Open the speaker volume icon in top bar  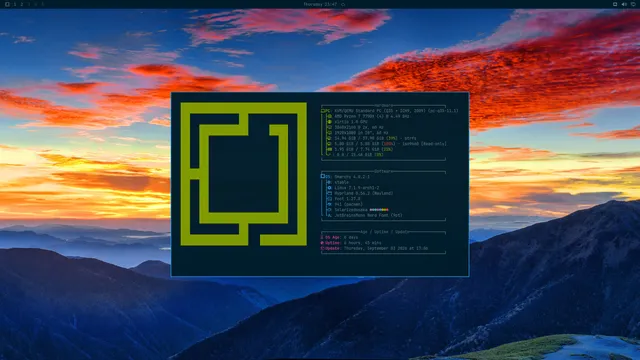click(x=624, y=4)
